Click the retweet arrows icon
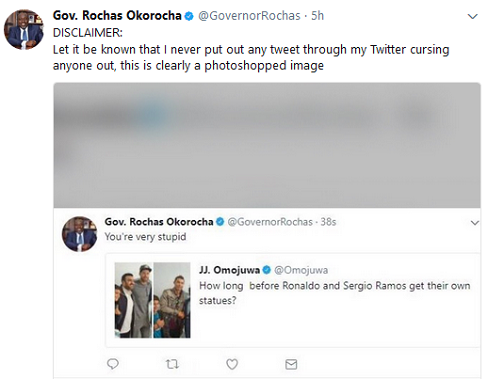 point(172,364)
